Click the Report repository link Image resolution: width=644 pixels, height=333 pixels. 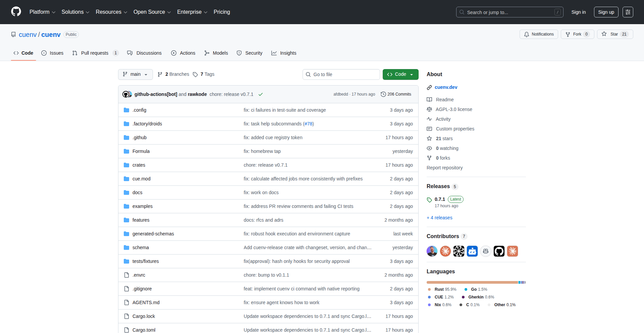pos(444,168)
